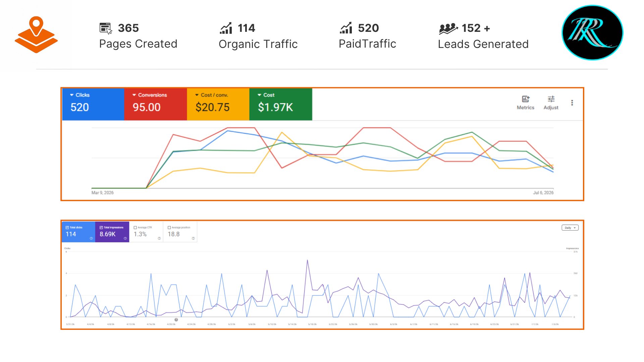
Task: Expand the Conversions metric dropdown arrow
Action: pyautogui.click(x=134, y=95)
